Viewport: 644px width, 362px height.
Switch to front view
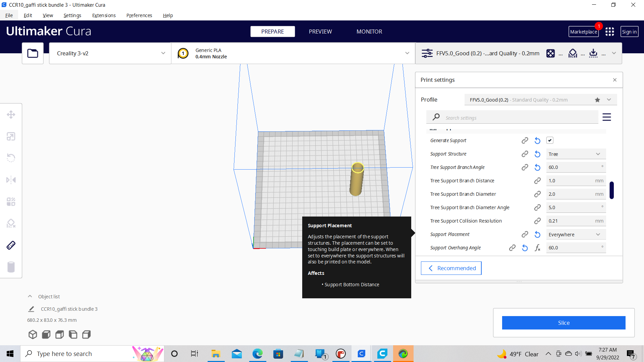tap(46, 335)
